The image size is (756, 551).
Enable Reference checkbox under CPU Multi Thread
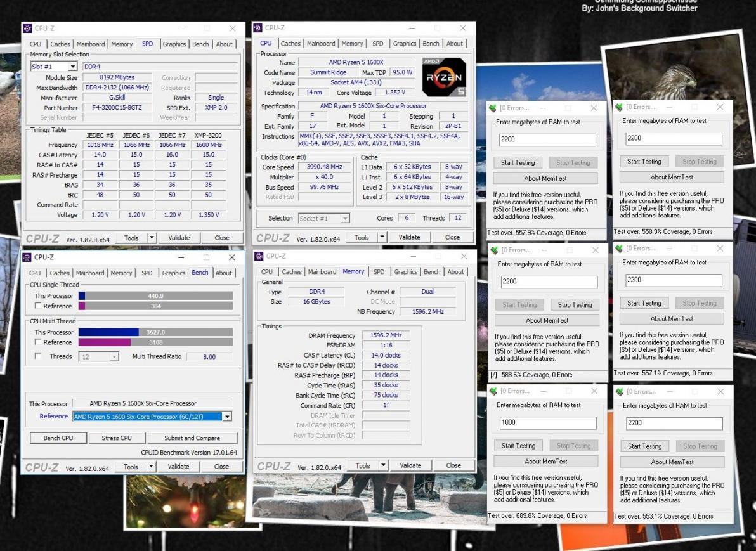[38, 342]
